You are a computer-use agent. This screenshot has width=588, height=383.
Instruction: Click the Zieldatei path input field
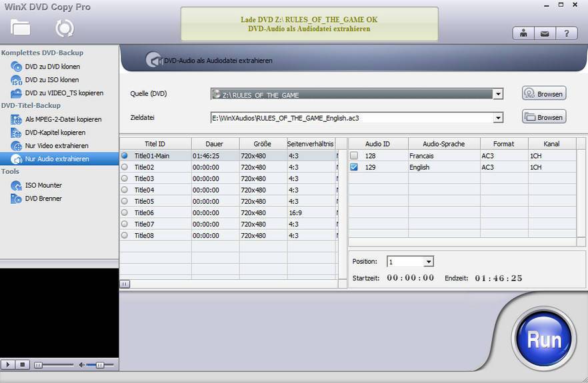(x=353, y=118)
